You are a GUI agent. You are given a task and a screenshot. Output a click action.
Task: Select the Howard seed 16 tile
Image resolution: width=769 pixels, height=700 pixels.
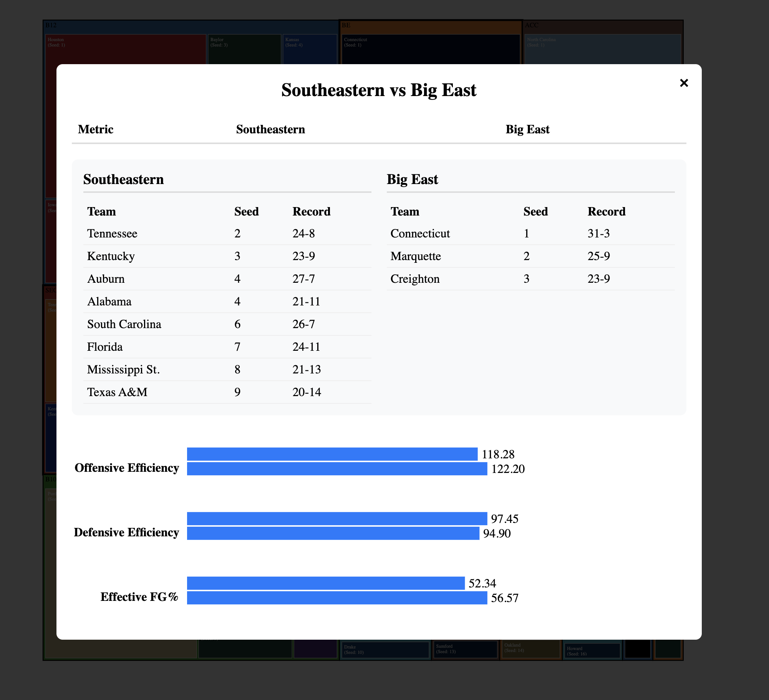pyautogui.click(x=592, y=651)
